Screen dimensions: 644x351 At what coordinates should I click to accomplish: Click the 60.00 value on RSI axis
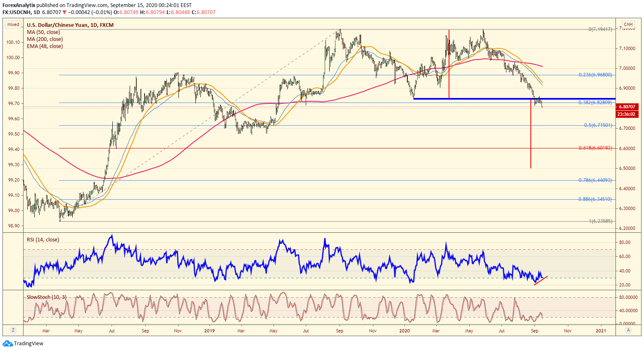point(625,256)
